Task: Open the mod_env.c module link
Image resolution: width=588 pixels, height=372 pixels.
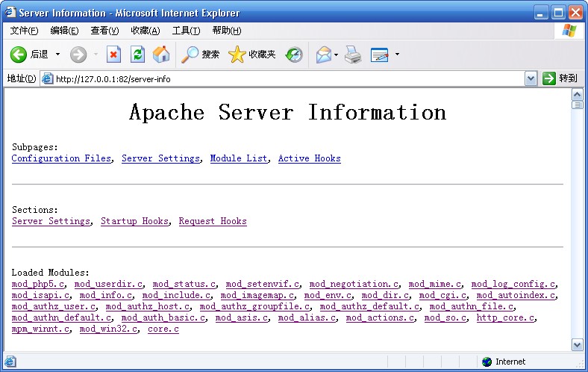Action: point(328,295)
